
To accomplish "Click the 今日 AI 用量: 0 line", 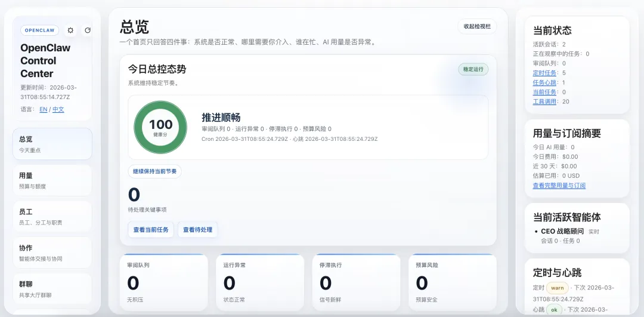I will click(x=553, y=147).
